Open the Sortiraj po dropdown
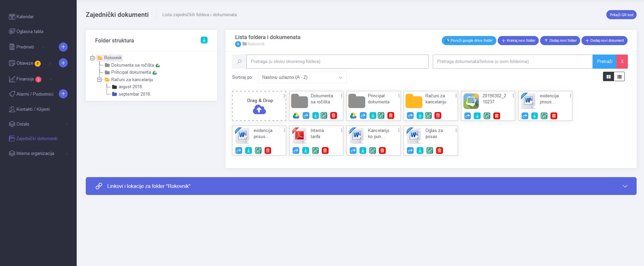Image resolution: width=644 pixels, height=266 pixels. tap(302, 77)
